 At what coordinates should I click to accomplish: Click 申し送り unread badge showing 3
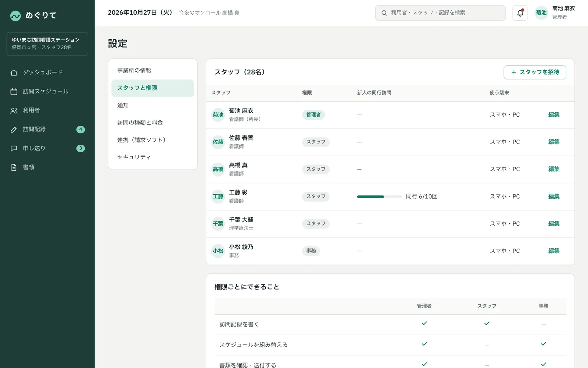(x=80, y=148)
